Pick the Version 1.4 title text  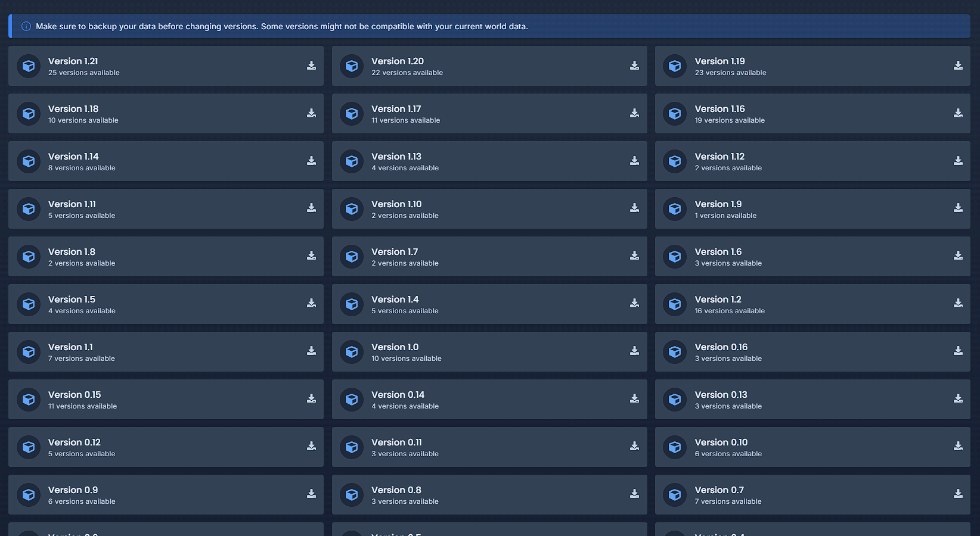(395, 300)
